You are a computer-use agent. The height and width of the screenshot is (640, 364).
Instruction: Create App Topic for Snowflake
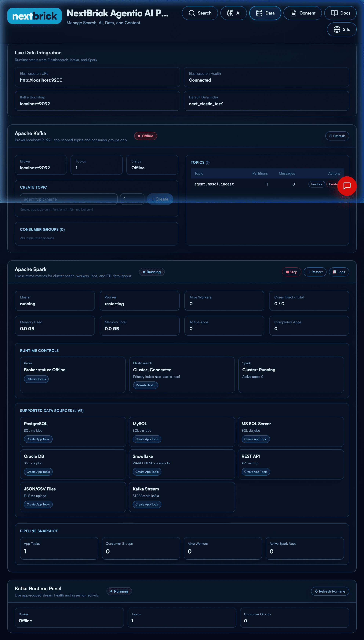point(147,472)
